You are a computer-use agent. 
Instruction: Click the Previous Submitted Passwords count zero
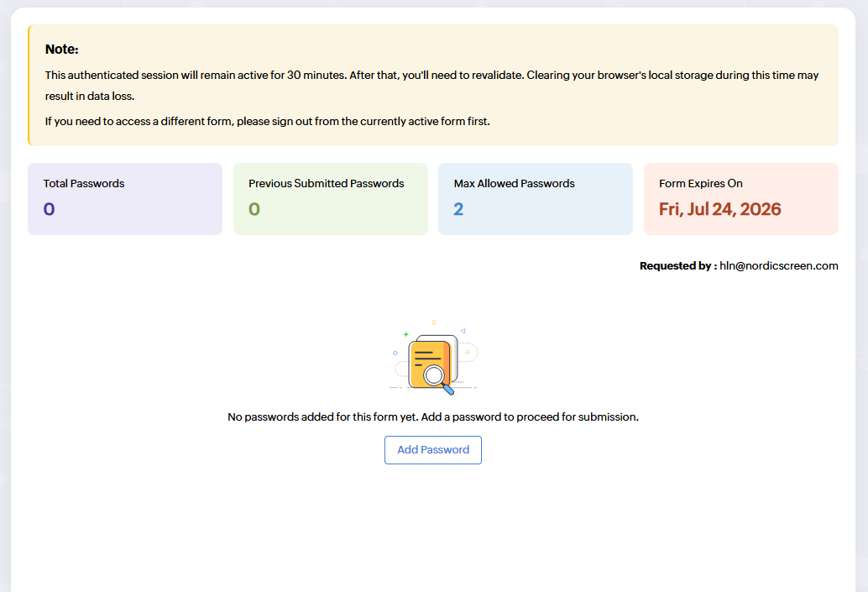(254, 209)
